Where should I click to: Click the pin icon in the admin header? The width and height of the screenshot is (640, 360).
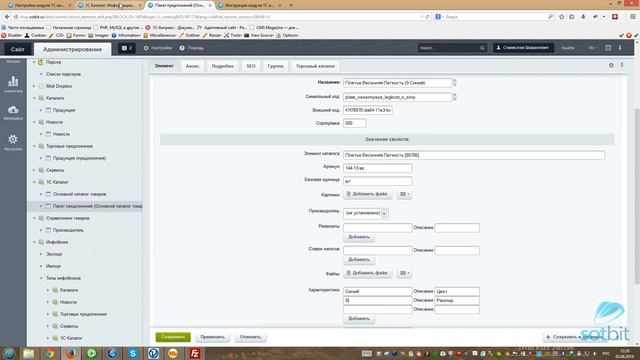coord(620,48)
